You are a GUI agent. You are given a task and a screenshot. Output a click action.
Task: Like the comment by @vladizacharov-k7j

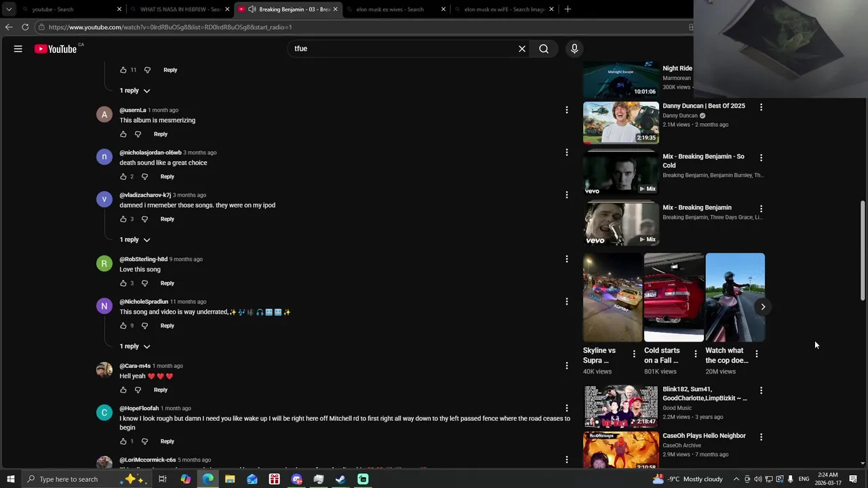[x=123, y=220]
